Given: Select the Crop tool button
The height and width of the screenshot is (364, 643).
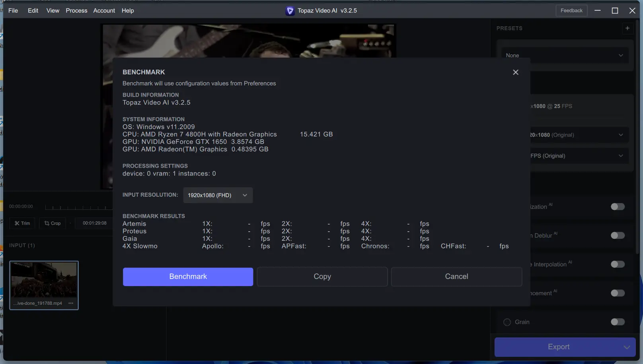Looking at the screenshot, I should pos(53,223).
